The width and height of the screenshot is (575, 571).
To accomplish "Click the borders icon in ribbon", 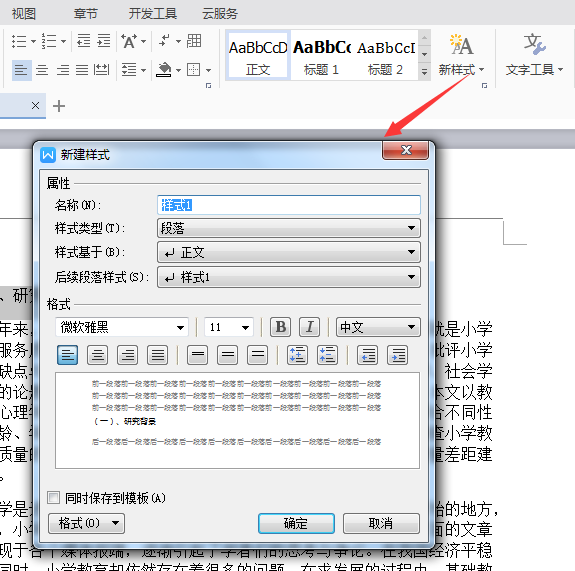I will tap(194, 70).
